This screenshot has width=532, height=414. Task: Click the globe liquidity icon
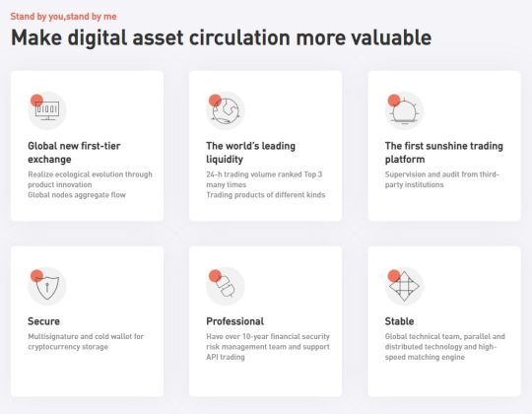(226, 110)
